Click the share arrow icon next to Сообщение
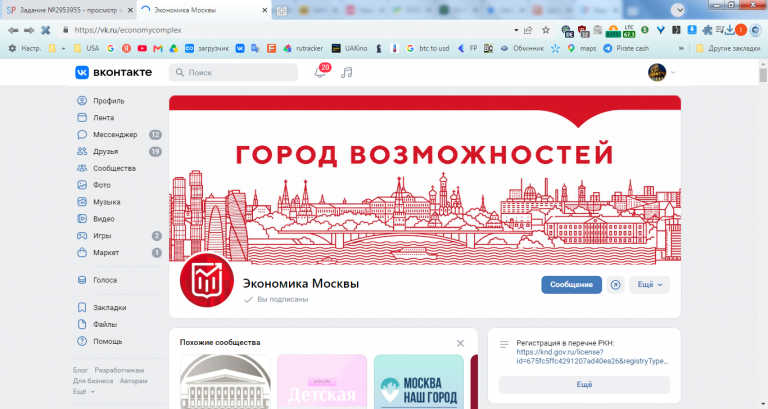Screen dimensions: 768x409 pyautogui.click(x=616, y=285)
